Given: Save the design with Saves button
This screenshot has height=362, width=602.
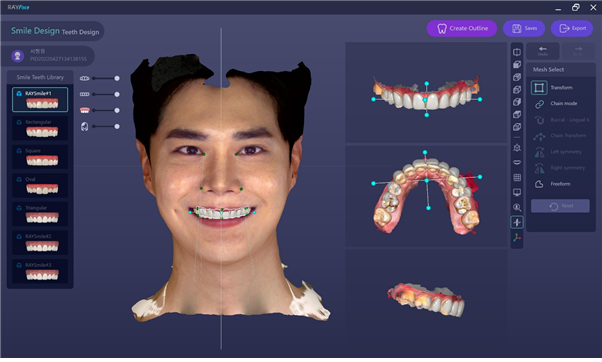Looking at the screenshot, I should pos(524,28).
